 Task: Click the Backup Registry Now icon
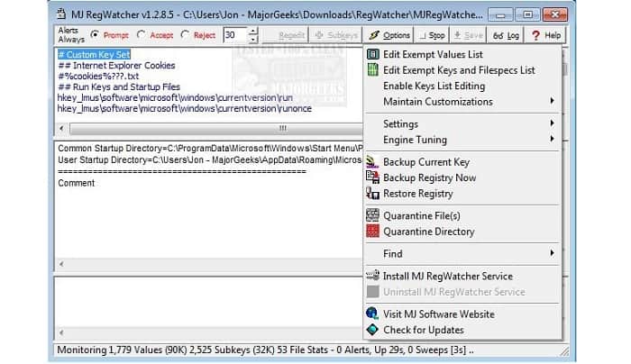(372, 177)
